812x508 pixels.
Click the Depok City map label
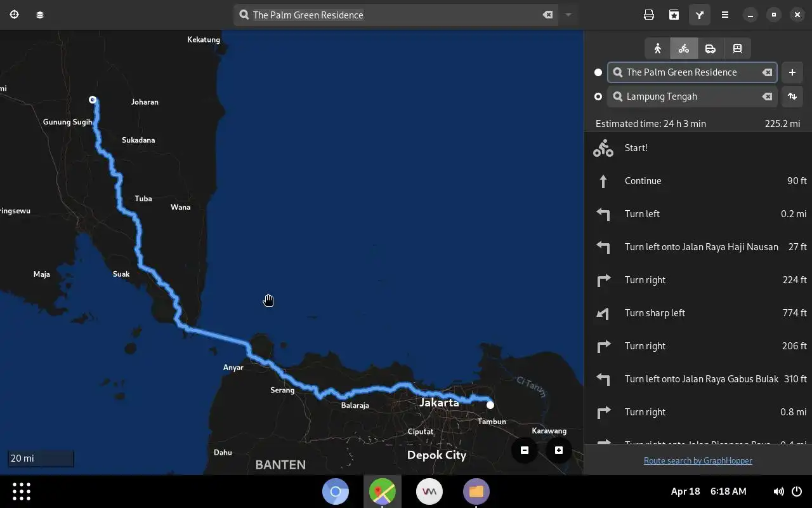(x=436, y=455)
